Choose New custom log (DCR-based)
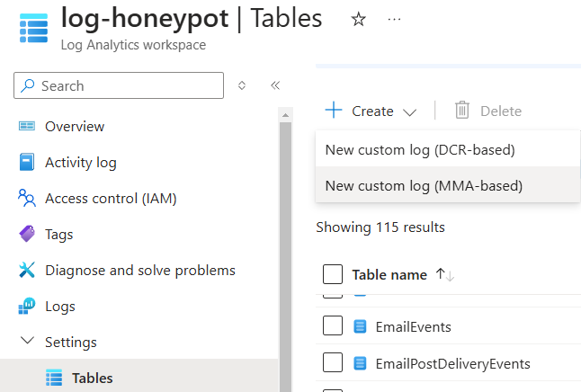 coord(448,149)
